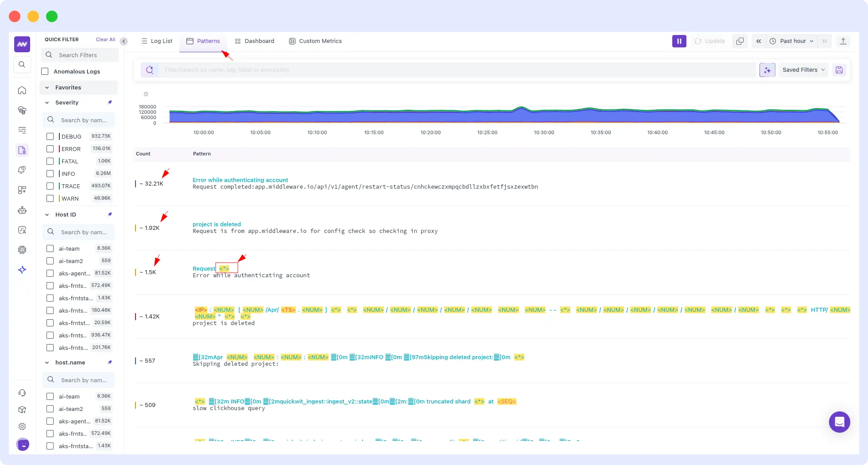Click the copy icon next to Update
The width and height of the screenshot is (868, 465).
740,41
